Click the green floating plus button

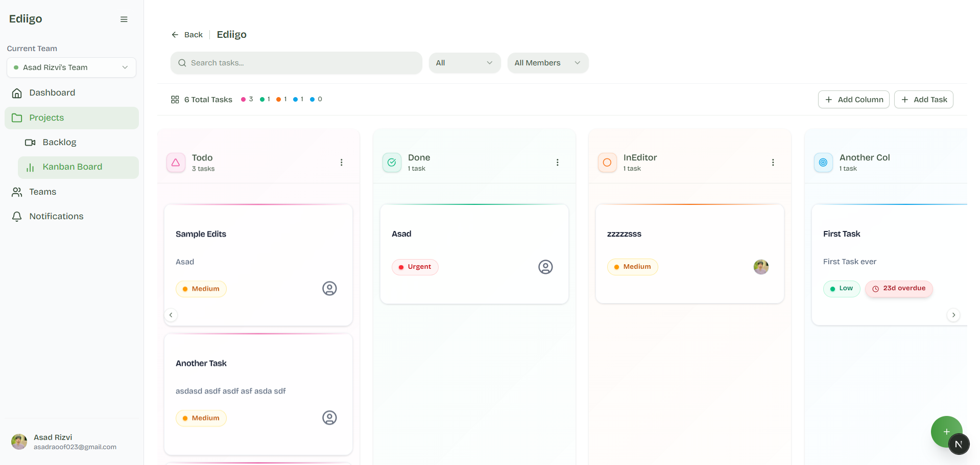coord(946,432)
